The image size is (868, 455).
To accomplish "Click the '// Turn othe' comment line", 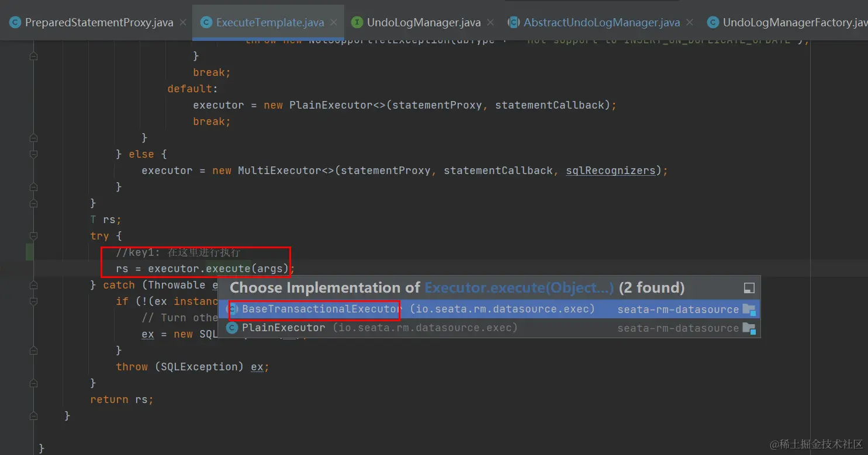I will click(x=180, y=318).
